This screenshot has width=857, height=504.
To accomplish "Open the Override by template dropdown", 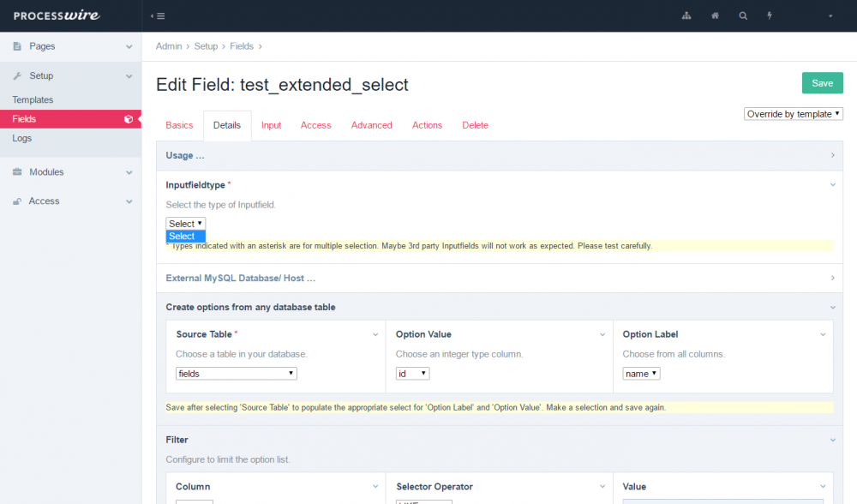I will 794,114.
